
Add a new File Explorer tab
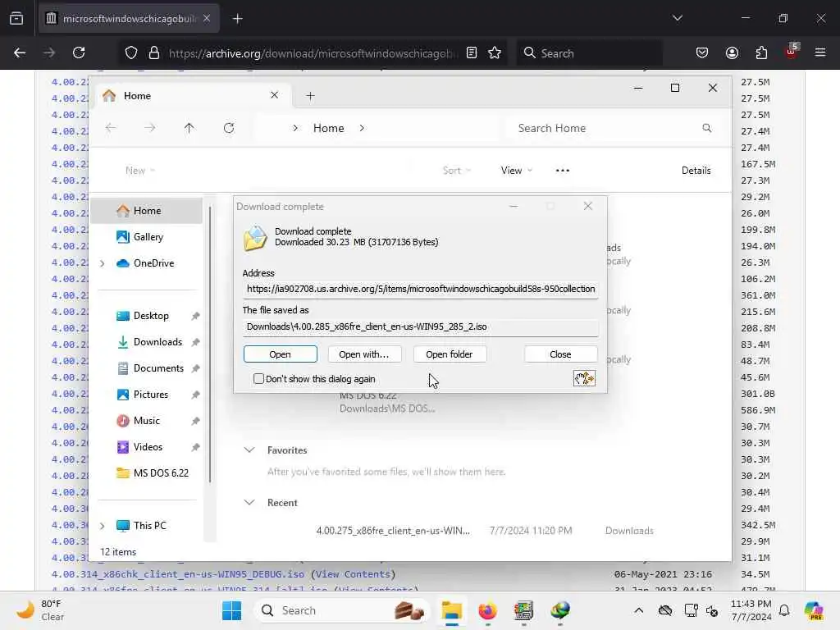click(x=310, y=96)
